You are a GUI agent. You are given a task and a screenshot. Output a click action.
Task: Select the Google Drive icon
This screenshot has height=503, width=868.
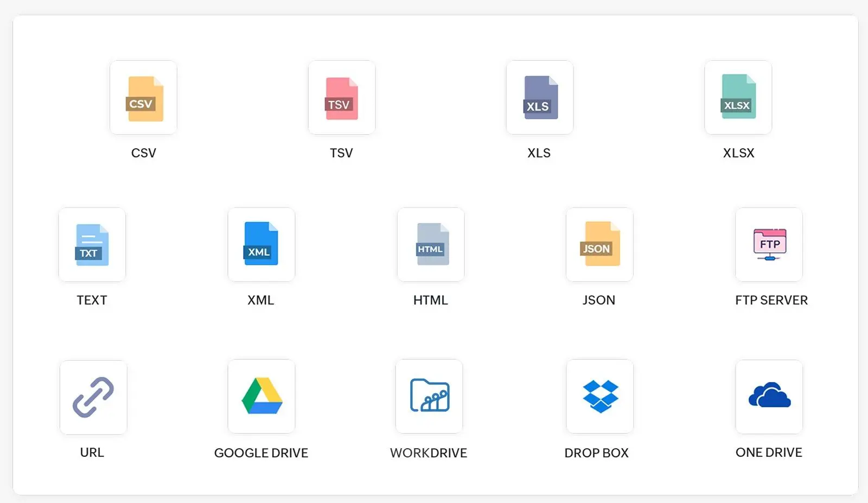(x=261, y=397)
